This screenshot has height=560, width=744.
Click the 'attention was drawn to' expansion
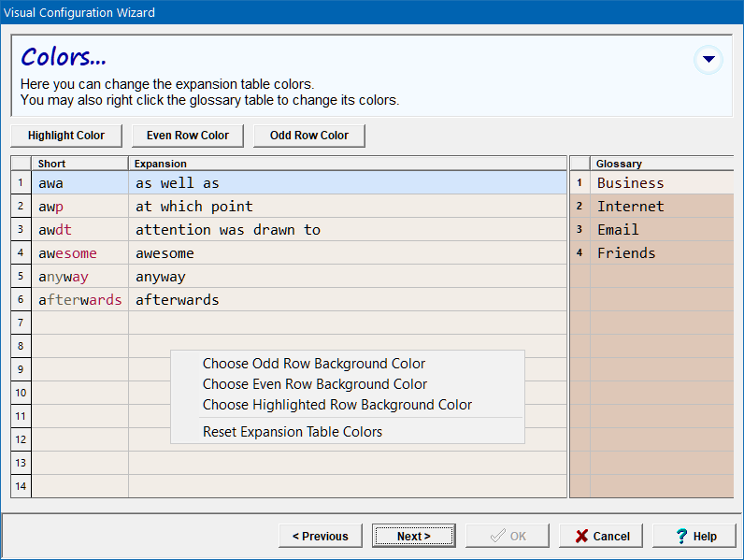pos(227,230)
